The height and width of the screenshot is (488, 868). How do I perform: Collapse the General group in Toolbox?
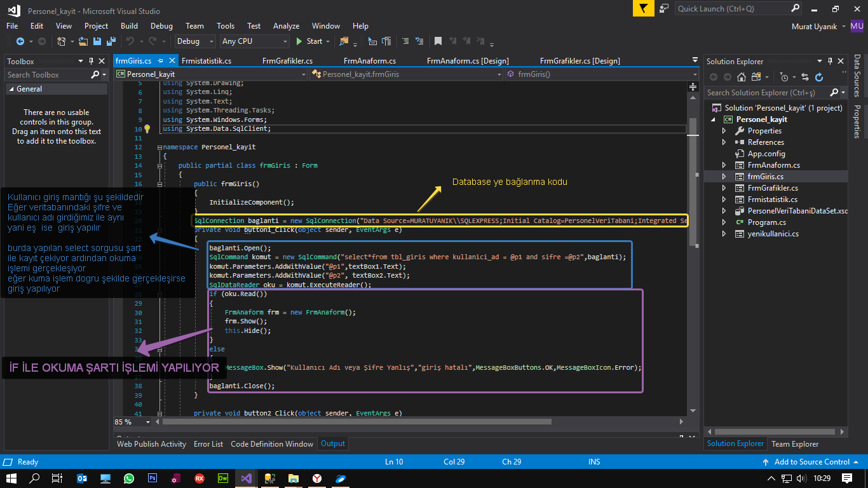click(x=11, y=89)
